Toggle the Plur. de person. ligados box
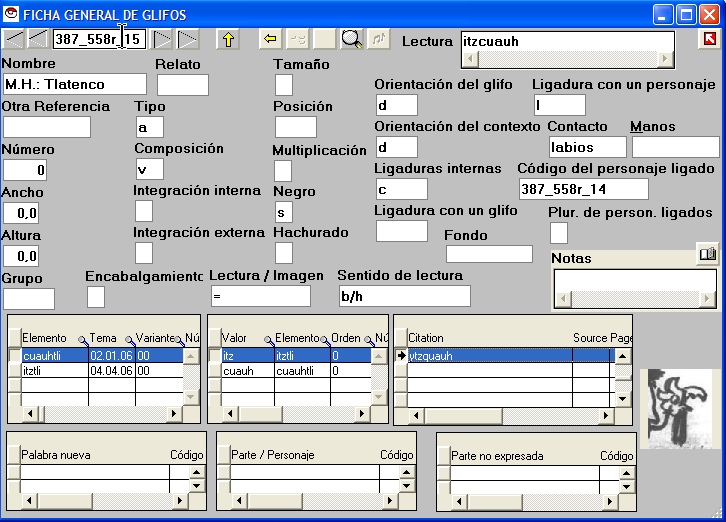Image resolution: width=726 pixels, height=522 pixels. [559, 233]
